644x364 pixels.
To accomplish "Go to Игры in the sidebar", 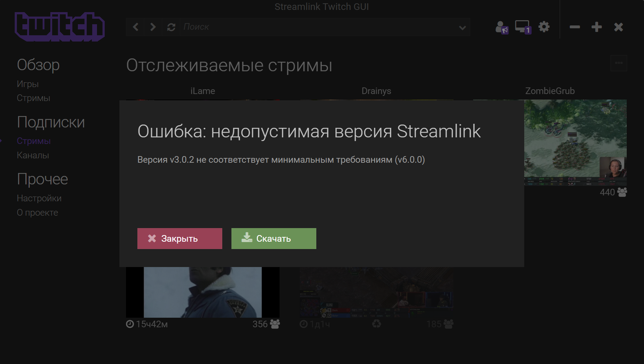I will [28, 84].
